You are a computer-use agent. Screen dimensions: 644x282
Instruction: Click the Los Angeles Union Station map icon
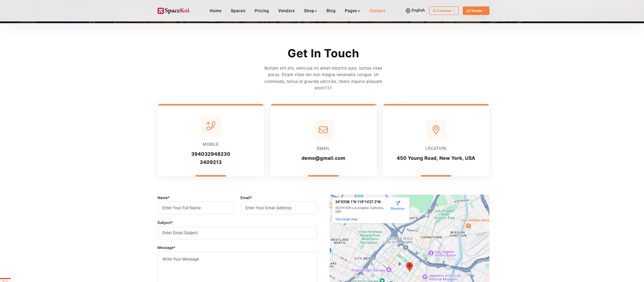[431, 253]
